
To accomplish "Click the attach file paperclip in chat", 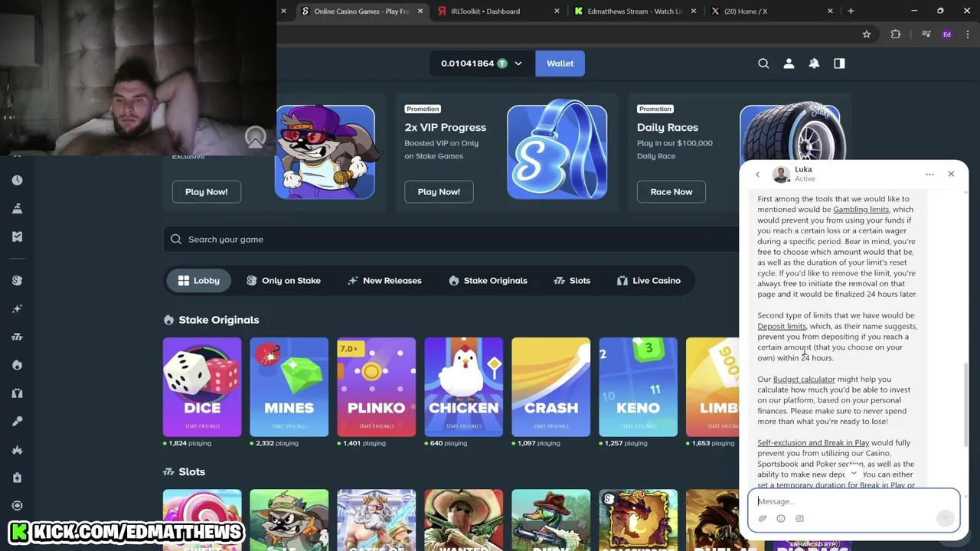I will [x=763, y=519].
